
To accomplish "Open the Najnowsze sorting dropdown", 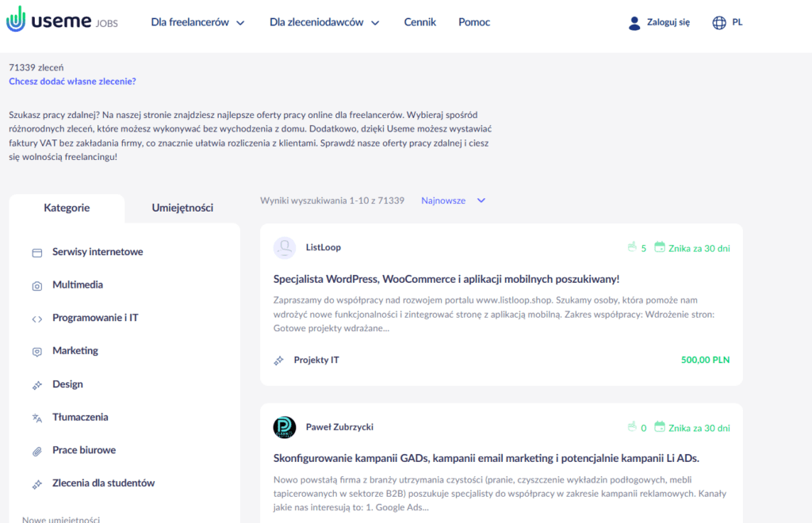I will click(x=453, y=200).
